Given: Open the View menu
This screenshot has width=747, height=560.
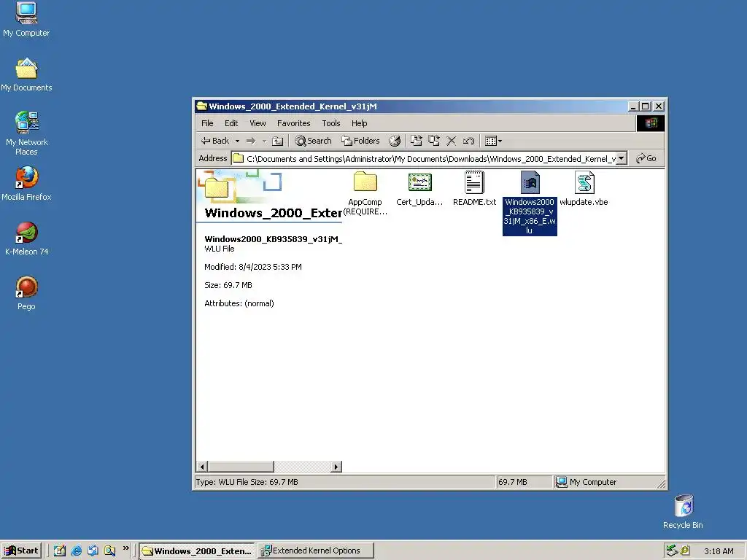Looking at the screenshot, I should coord(258,123).
